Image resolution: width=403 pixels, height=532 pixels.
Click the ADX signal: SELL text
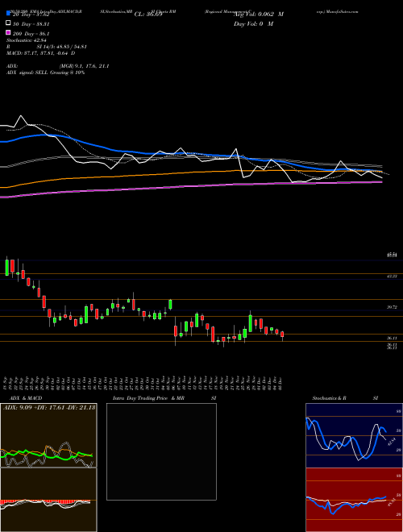pyautogui.click(x=27, y=73)
